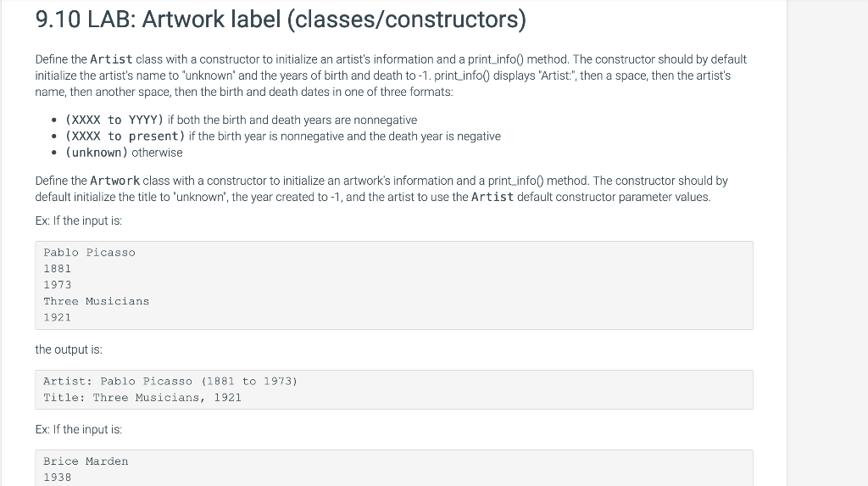The width and height of the screenshot is (868, 486).
Task: Click the bold "Artist" word in first paragraph
Action: [x=111, y=59]
